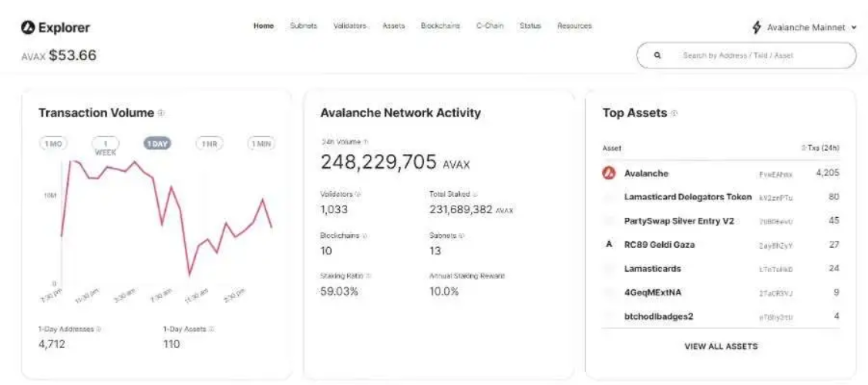
Task: Open PartySwap Silver Entry V2 asset
Action: coord(678,221)
